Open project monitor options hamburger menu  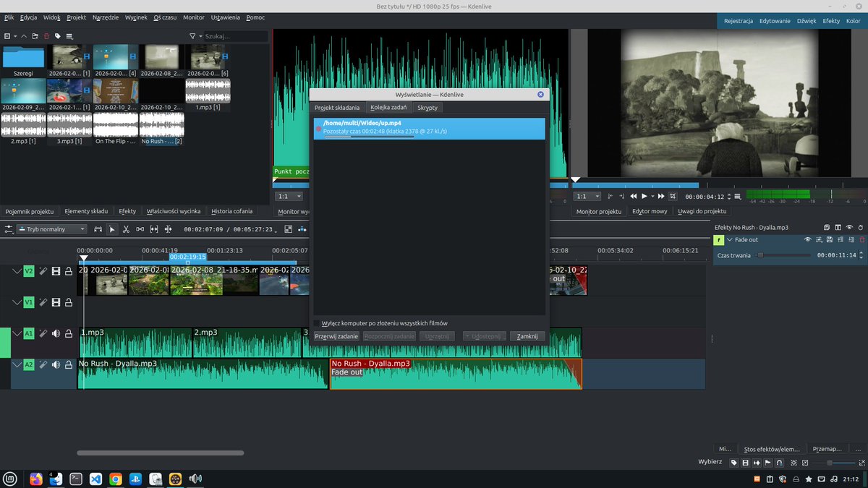pos(737,197)
